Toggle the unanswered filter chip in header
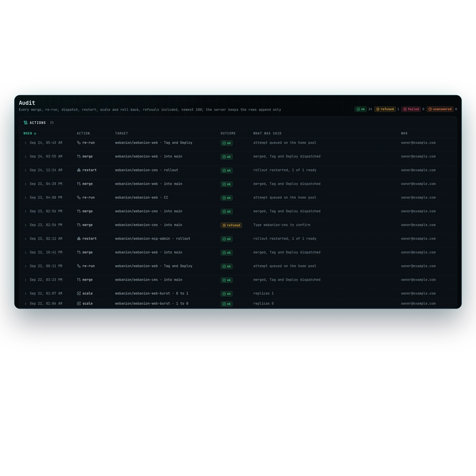 (x=440, y=109)
